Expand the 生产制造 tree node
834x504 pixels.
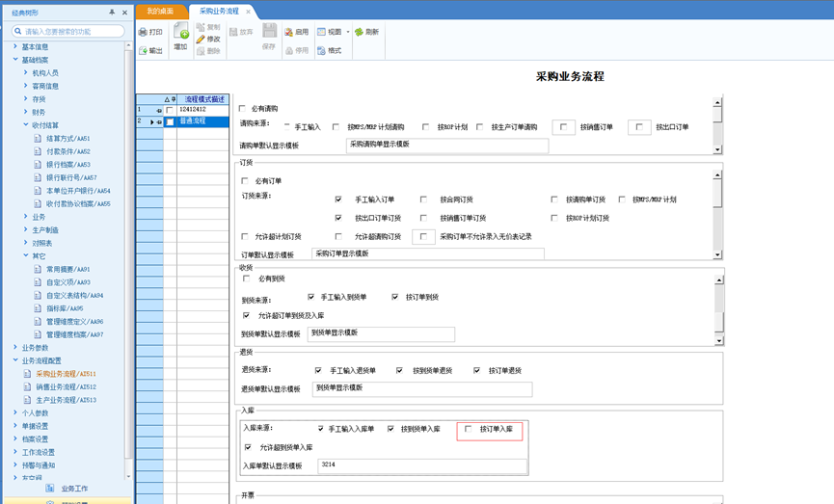coord(25,229)
